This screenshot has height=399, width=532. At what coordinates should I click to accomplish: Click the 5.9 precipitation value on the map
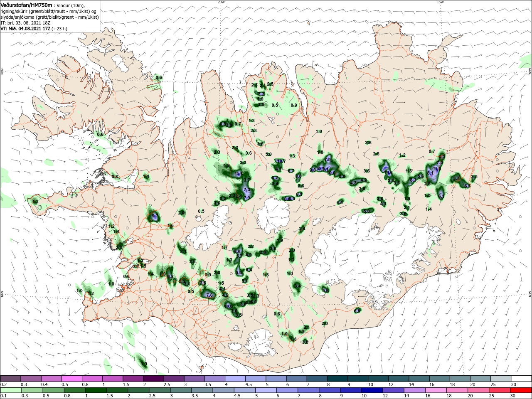239,273
